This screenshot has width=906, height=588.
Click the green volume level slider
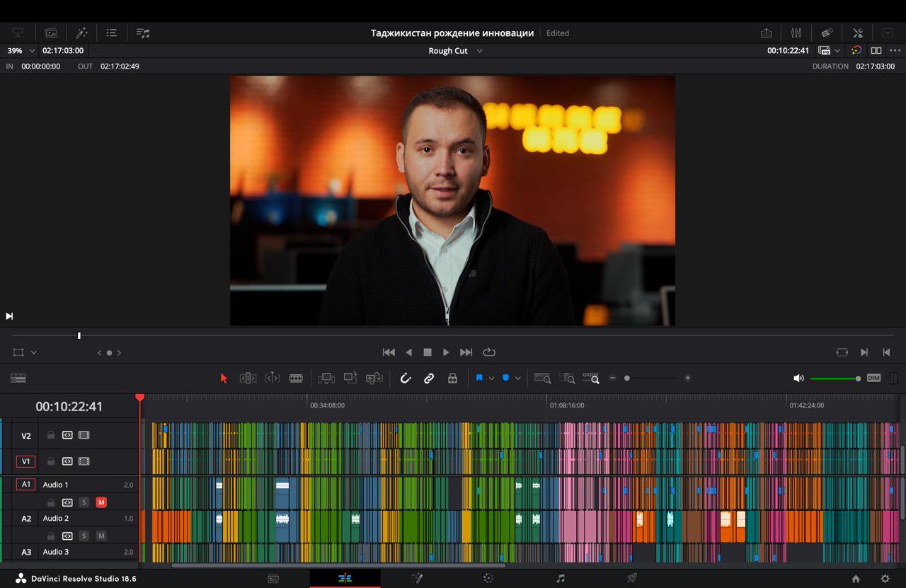(x=834, y=379)
